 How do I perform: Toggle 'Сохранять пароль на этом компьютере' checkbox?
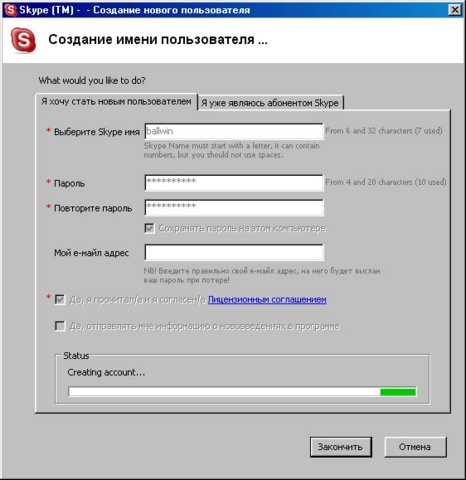pyautogui.click(x=149, y=228)
